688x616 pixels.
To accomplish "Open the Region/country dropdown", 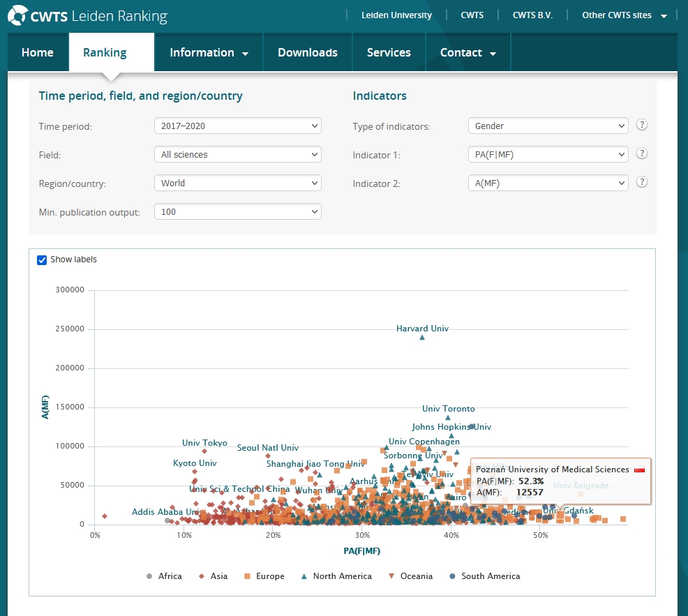I will 238,183.
